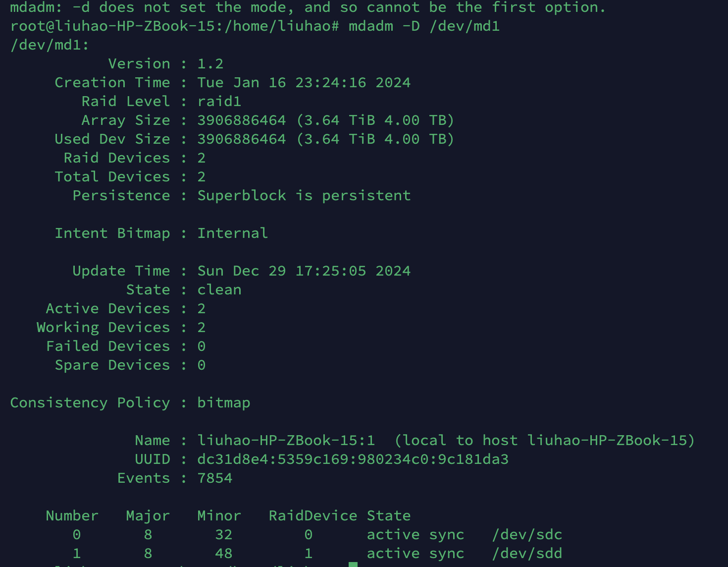Click the green terminal cursor block
The height and width of the screenshot is (567, 728).
point(353,565)
